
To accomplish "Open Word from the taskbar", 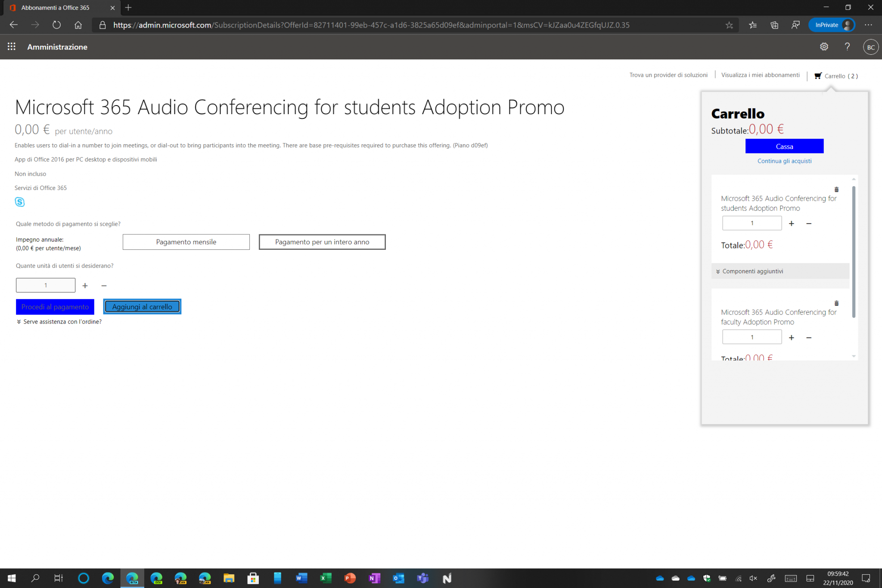I will [301, 578].
